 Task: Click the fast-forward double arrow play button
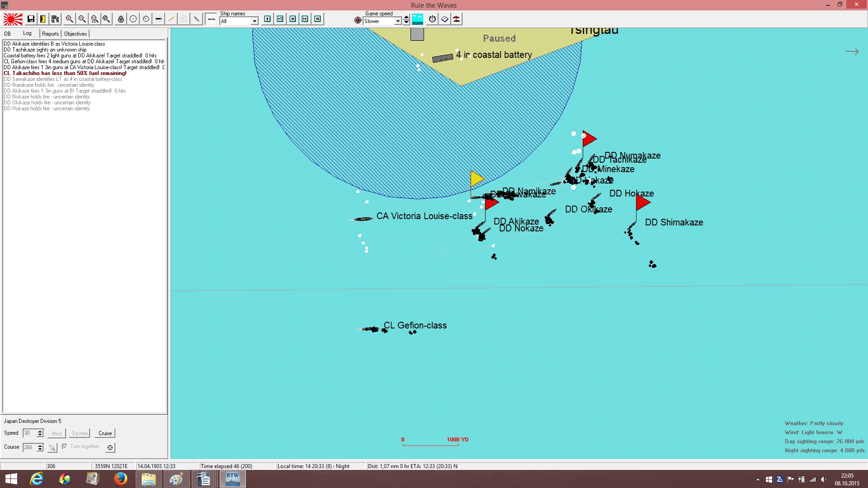pos(305,19)
